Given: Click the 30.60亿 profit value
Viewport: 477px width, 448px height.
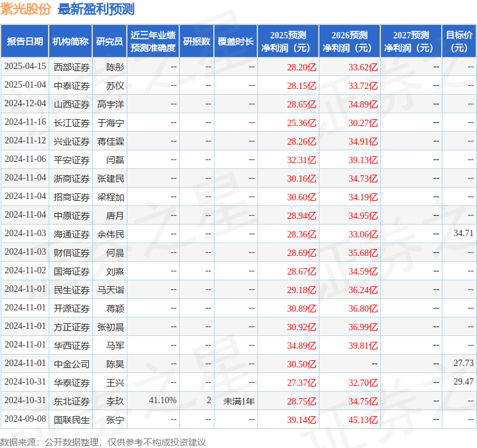Looking at the screenshot, I should pos(302,197).
